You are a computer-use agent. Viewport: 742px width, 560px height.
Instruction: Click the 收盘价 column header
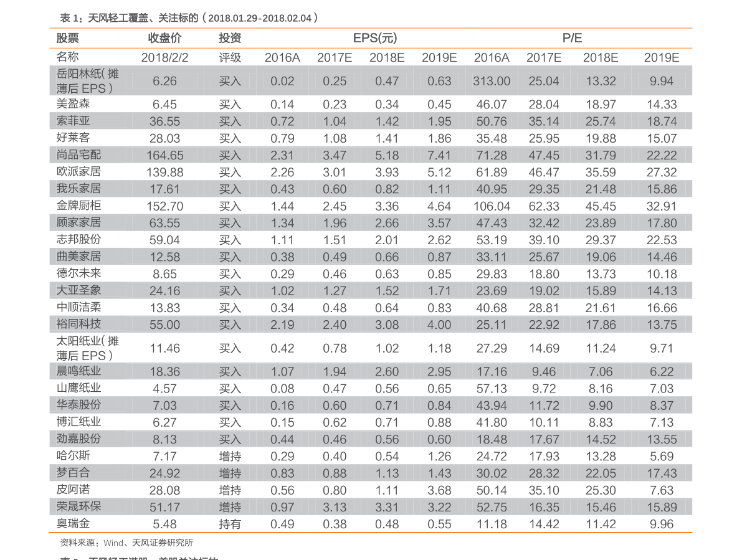pyautogui.click(x=164, y=39)
